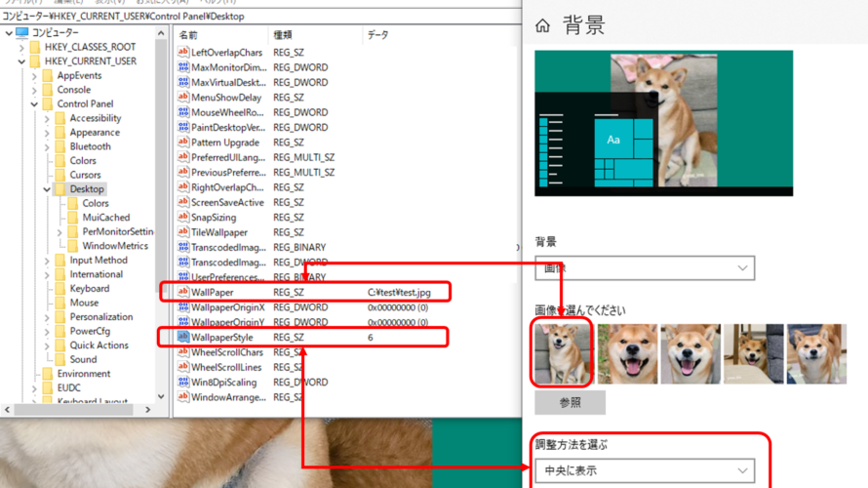868x488 pixels.
Task: Click the PaintDesktopVer value icon
Action: 183,127
